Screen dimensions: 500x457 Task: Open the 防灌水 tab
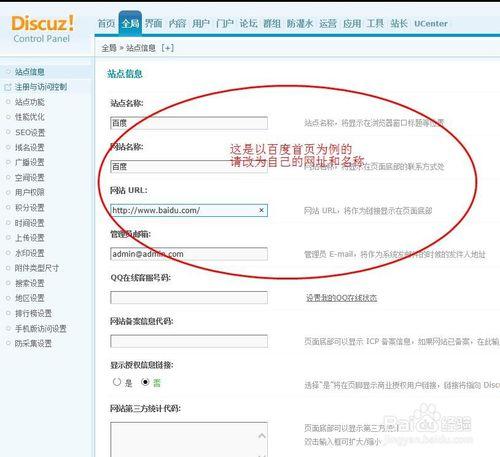coord(300,23)
